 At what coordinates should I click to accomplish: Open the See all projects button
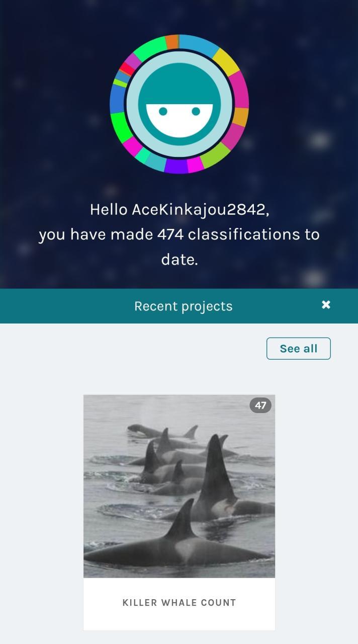298,349
